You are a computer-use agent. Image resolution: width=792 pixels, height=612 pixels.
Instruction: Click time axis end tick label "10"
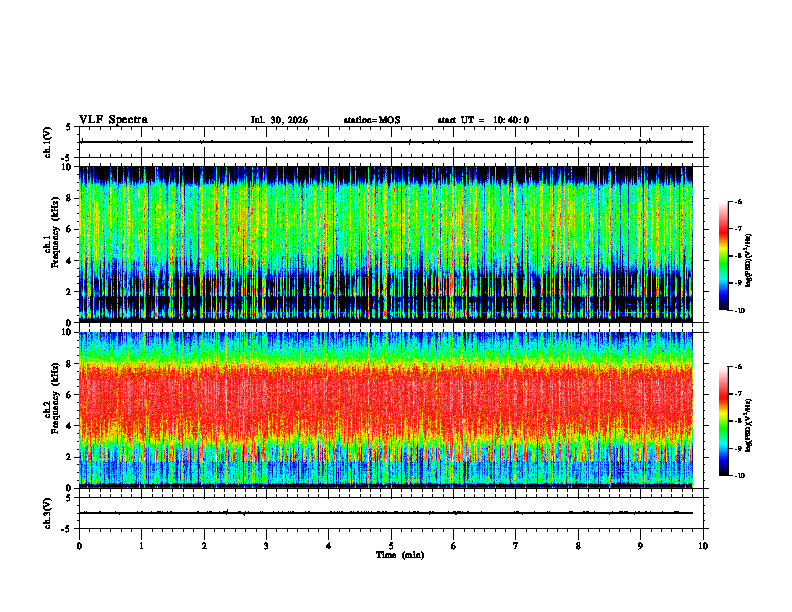703,546
